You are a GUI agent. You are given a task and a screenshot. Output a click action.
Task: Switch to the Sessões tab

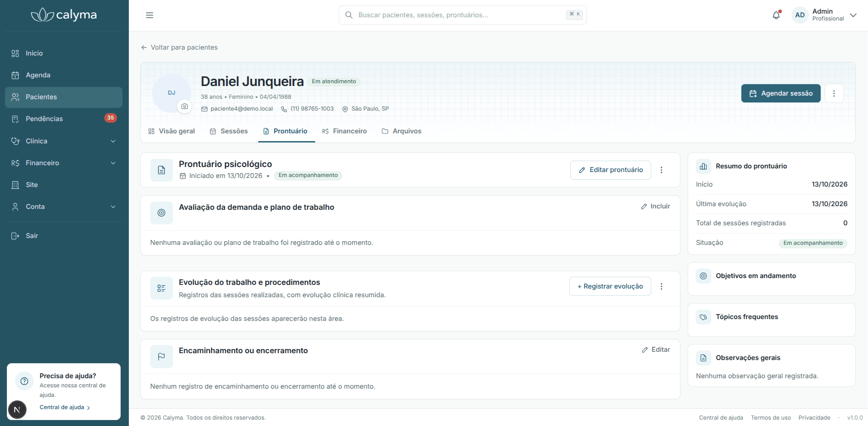point(229,131)
